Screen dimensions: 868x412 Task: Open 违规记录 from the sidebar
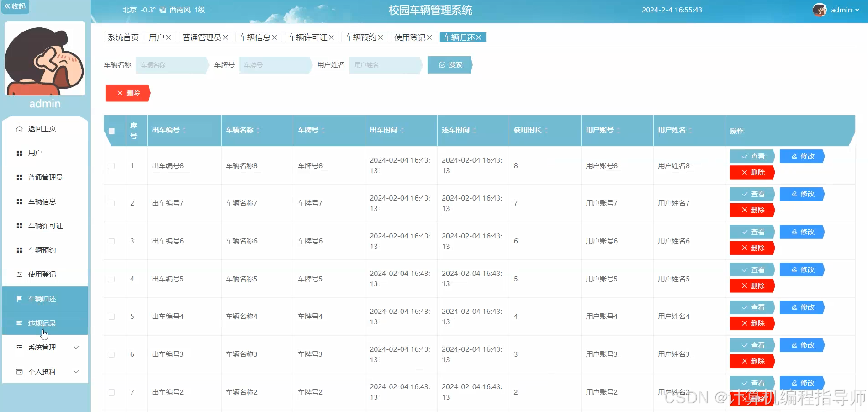(41, 323)
